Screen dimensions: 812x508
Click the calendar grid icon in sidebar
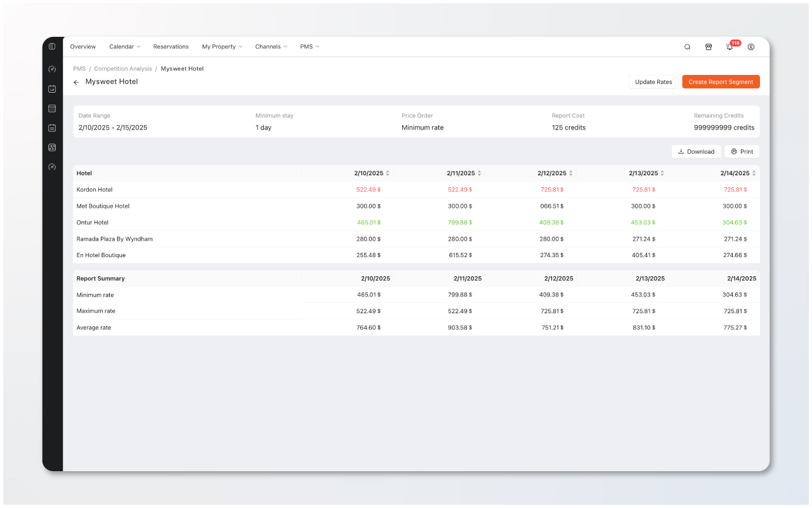coord(52,109)
